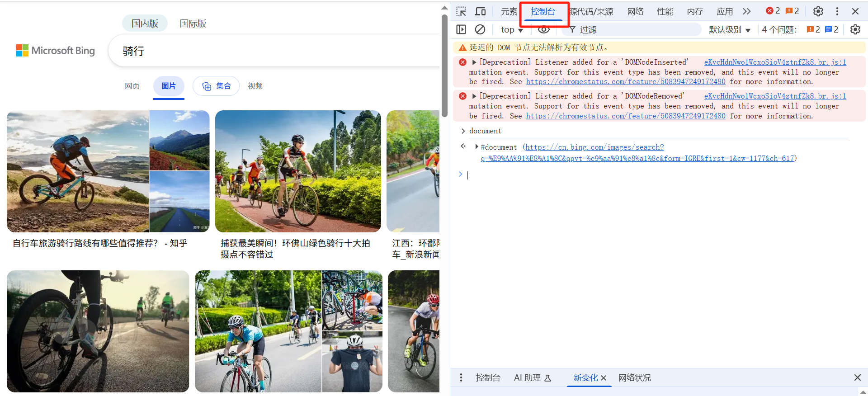868x396 pixels.
Task: Toggle the console sidebar icon
Action: [461, 29]
